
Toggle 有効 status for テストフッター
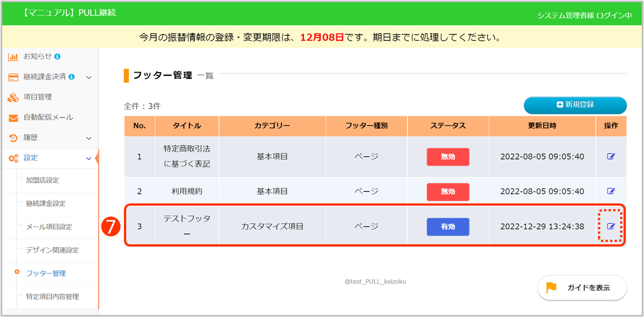(448, 227)
